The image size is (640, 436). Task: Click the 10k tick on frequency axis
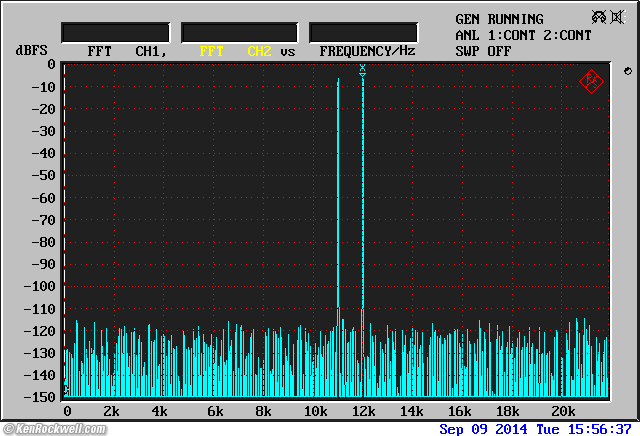click(317, 412)
